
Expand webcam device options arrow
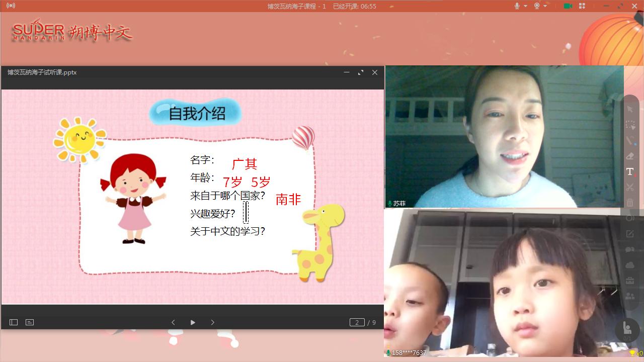545,6
